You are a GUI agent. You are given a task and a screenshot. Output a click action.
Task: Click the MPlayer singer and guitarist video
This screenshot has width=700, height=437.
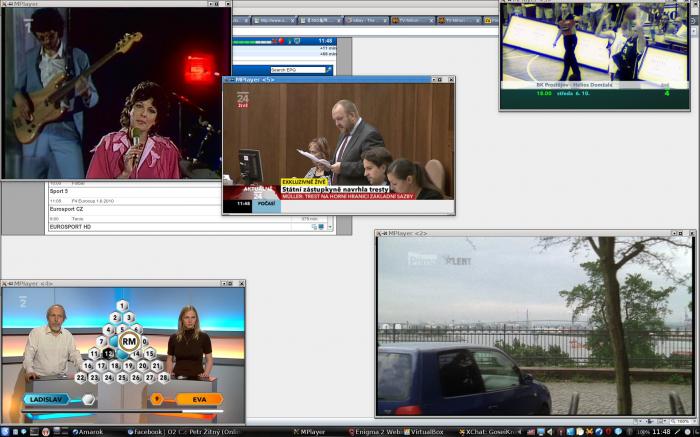coord(116,93)
